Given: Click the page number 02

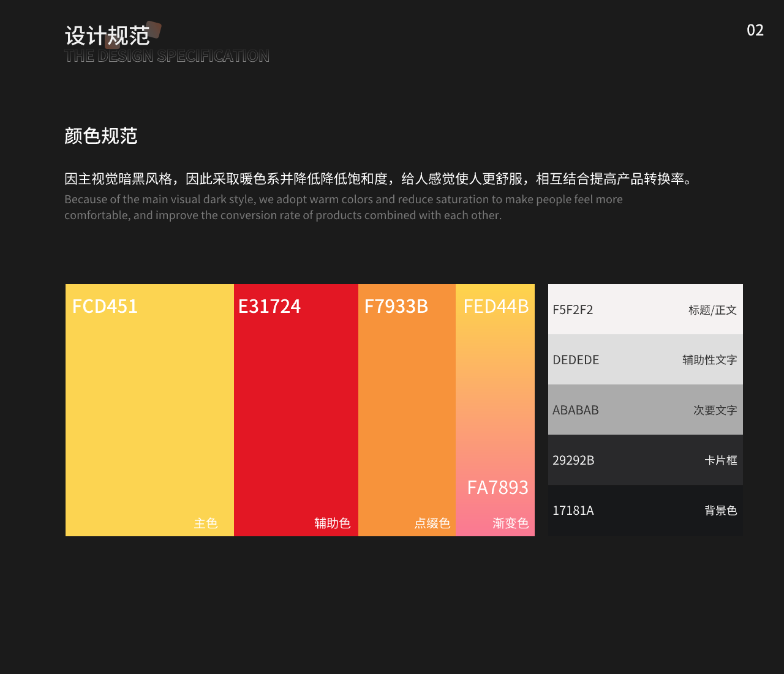Looking at the screenshot, I should pos(755,31).
